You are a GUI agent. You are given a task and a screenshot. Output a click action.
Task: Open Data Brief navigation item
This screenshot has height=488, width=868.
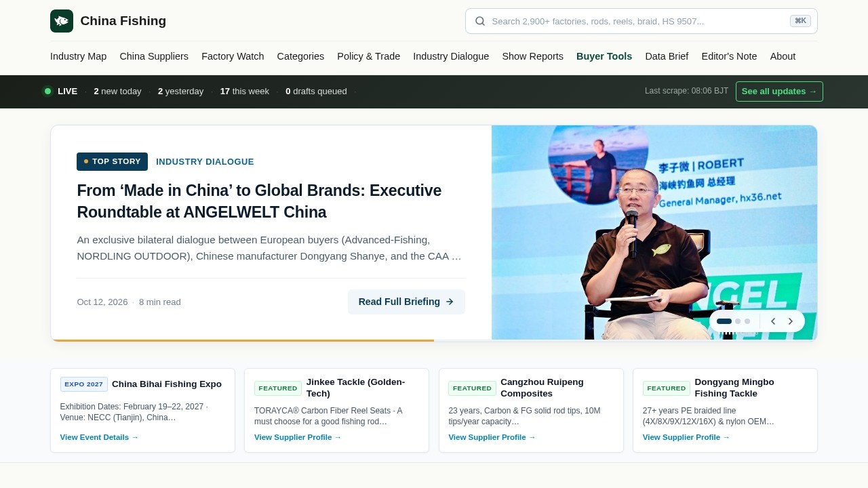(667, 56)
